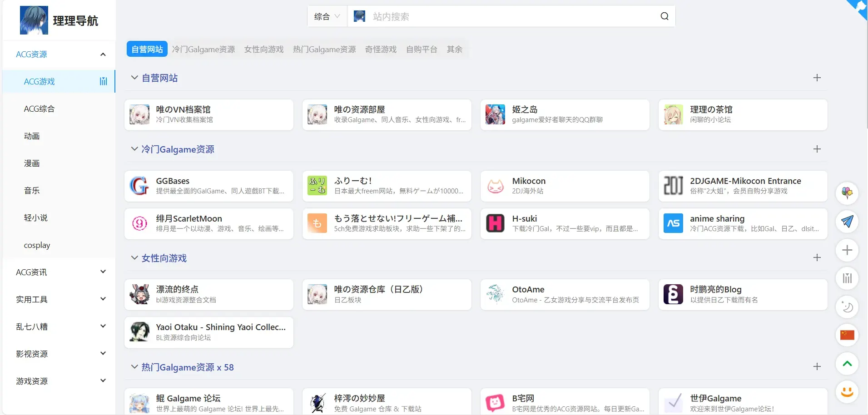This screenshot has width=868, height=415.
Task: Click the paper plane floating button
Action: pos(847,221)
